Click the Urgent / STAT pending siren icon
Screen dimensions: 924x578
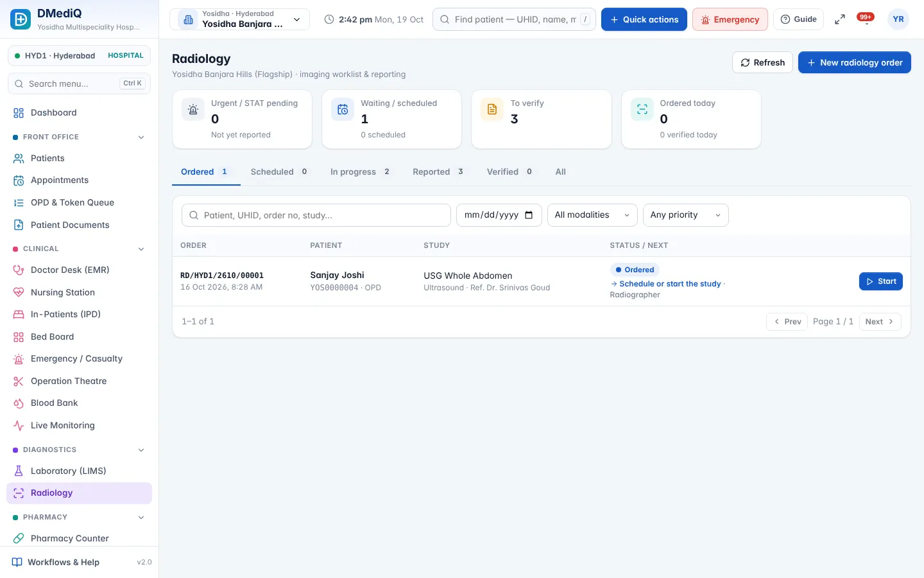193,110
